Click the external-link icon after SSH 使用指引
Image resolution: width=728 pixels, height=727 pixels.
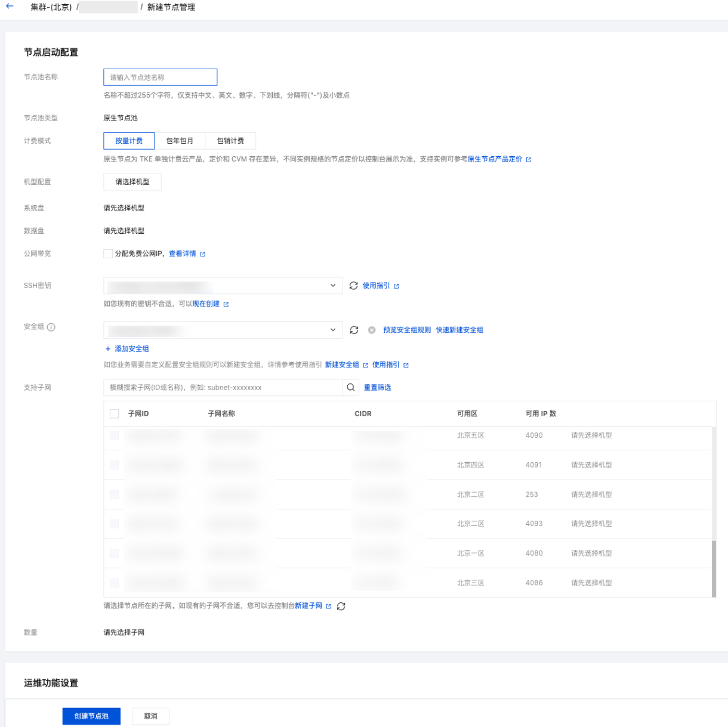396,286
